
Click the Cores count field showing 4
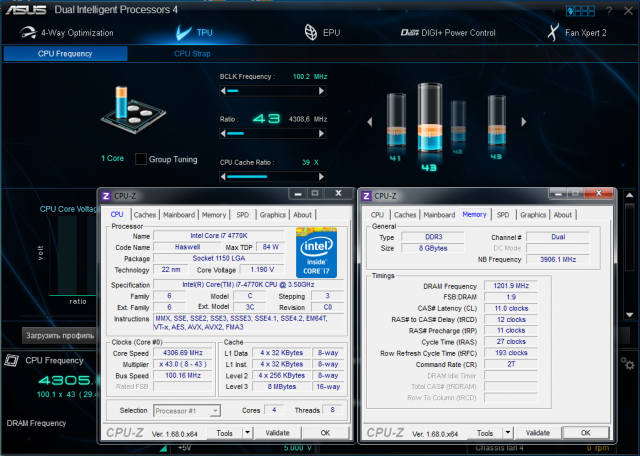[x=274, y=410]
